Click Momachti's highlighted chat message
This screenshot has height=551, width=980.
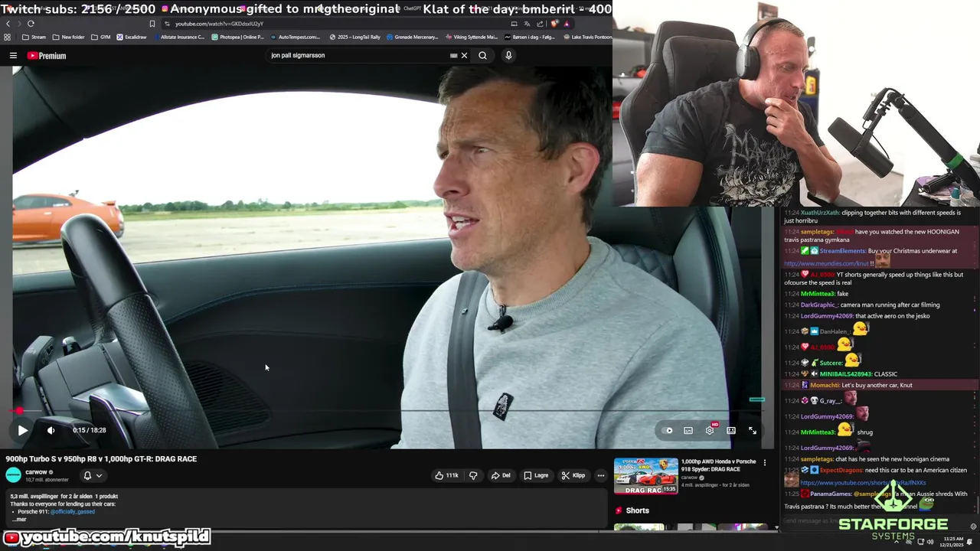coord(879,385)
